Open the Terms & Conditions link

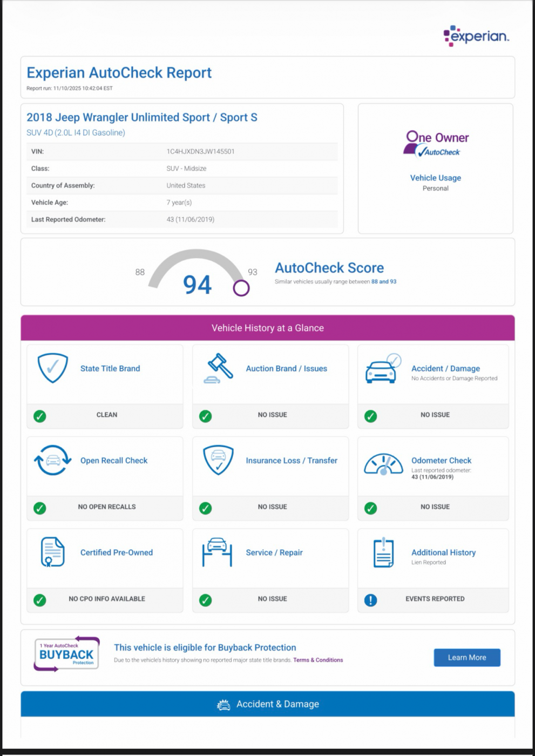[x=317, y=660]
